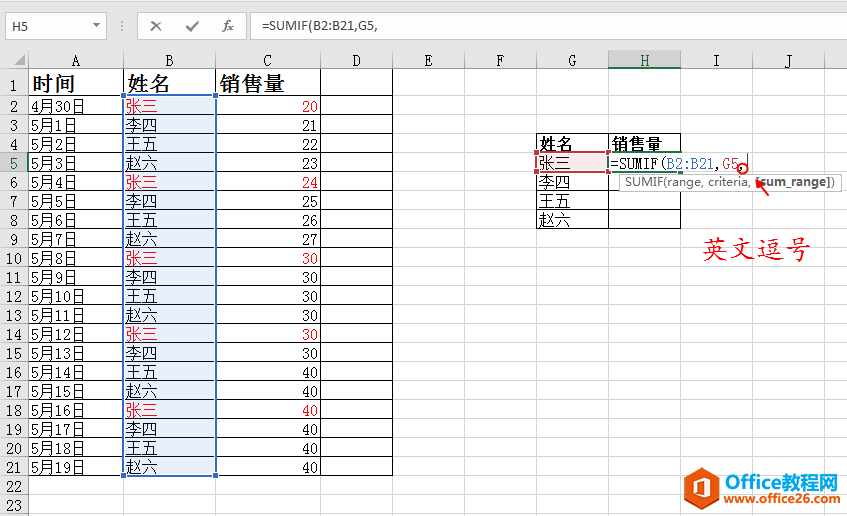Viewport: 847px width, 516px height.
Task: Click sales value 24 in cell C6
Action: pyautogui.click(x=267, y=182)
